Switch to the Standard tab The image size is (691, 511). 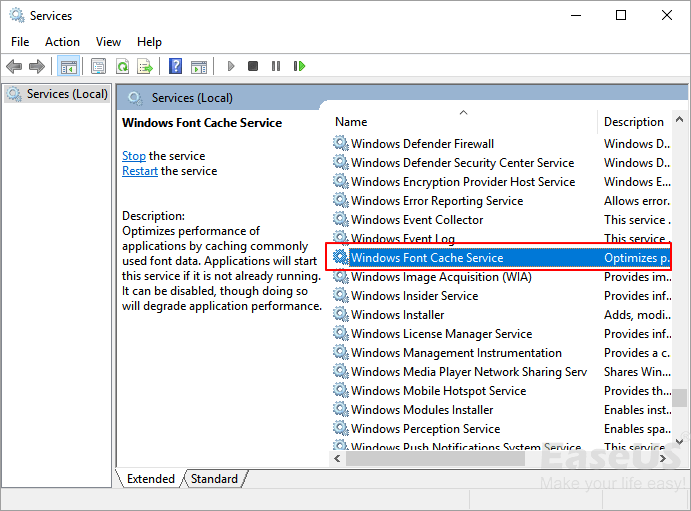pos(214,479)
